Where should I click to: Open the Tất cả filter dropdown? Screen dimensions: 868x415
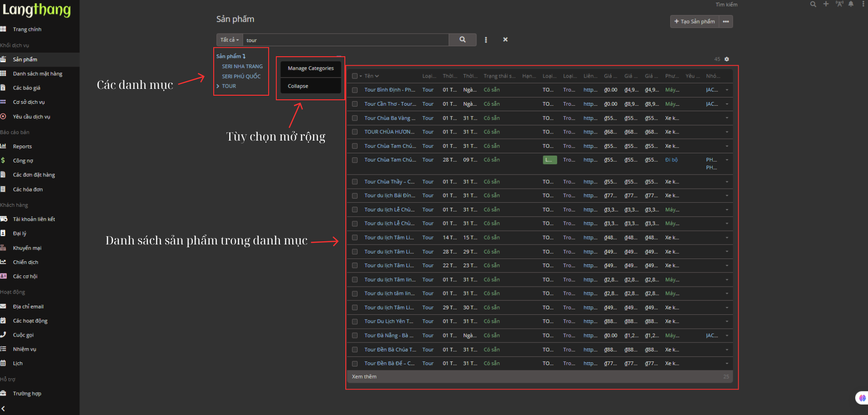(x=230, y=40)
